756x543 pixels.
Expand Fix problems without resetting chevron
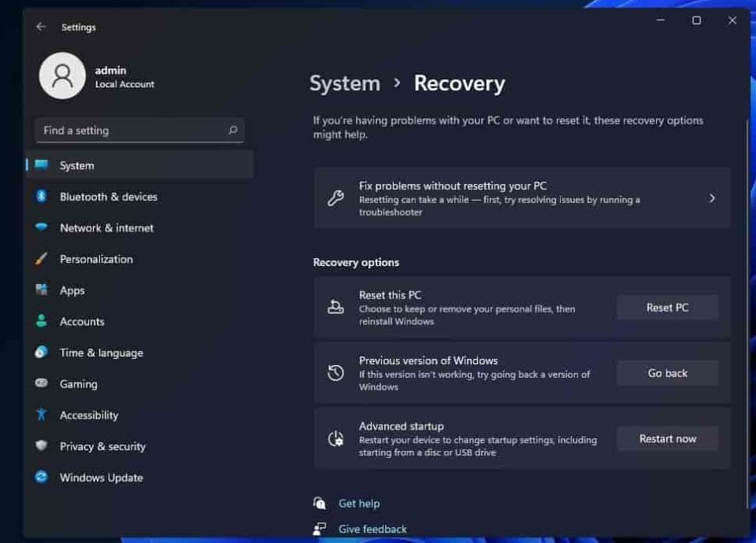(x=712, y=198)
